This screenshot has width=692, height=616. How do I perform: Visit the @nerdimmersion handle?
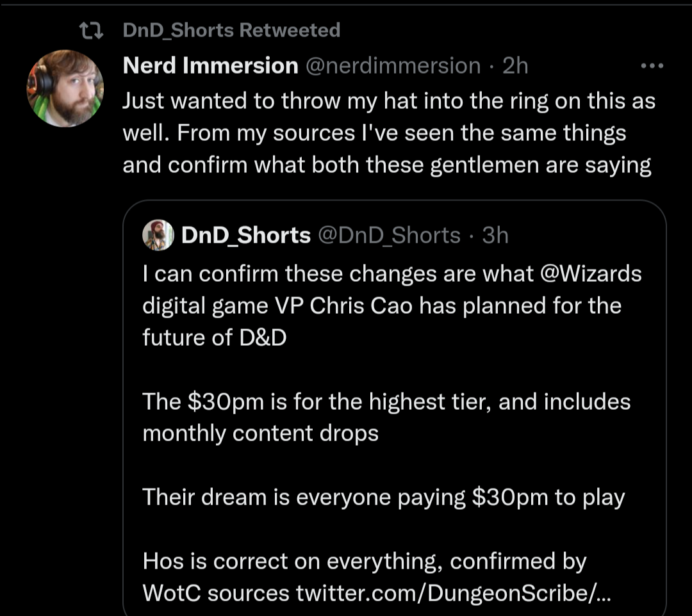tap(393, 65)
